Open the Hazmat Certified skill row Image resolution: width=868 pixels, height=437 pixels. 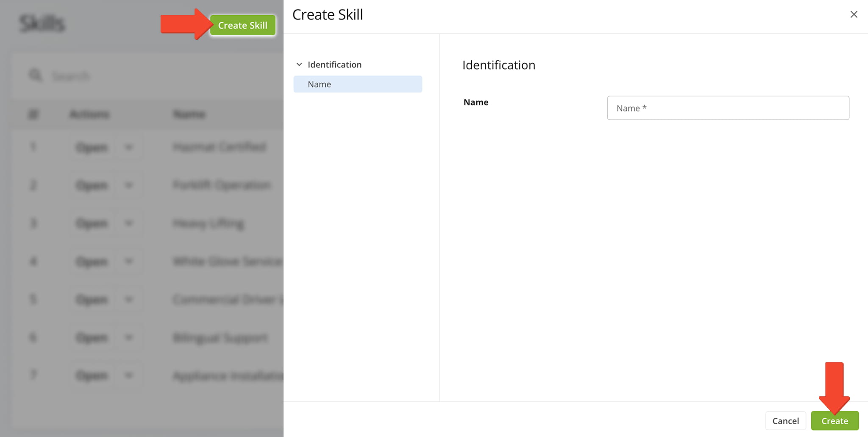92,147
